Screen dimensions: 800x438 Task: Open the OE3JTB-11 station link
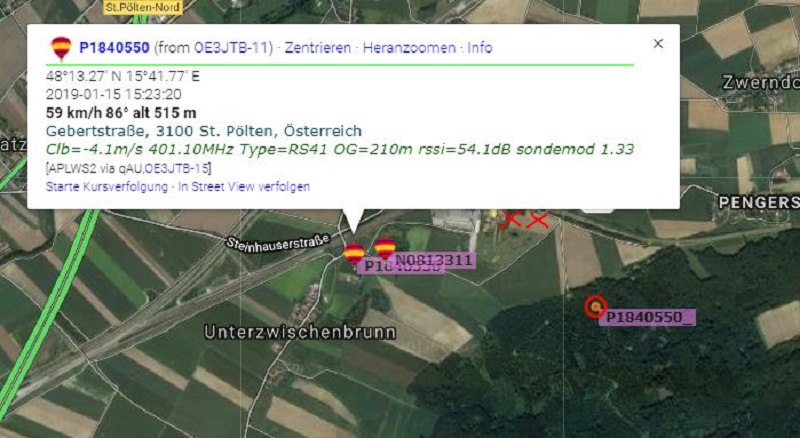pos(231,48)
